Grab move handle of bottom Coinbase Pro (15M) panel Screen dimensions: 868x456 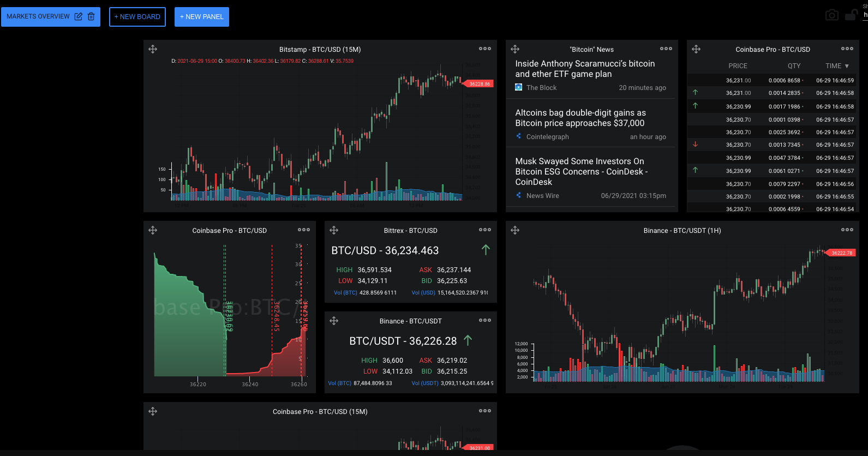click(x=153, y=411)
